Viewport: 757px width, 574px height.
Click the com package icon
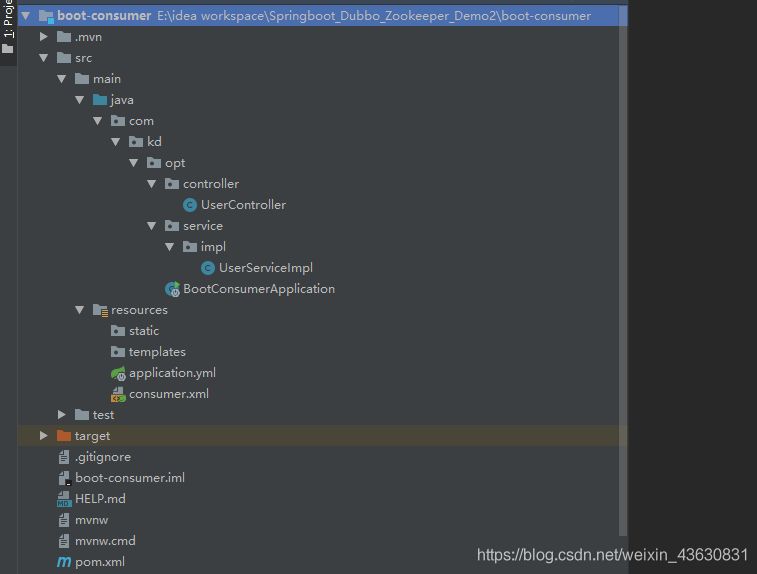118,121
